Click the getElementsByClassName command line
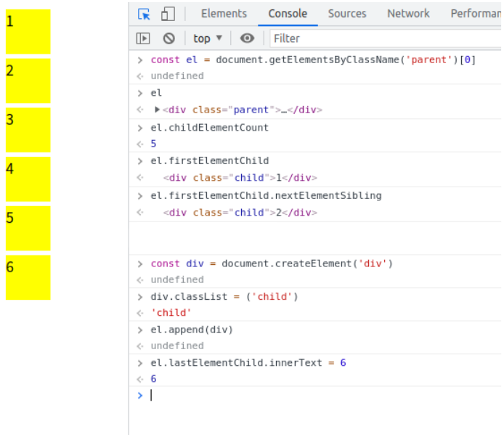This screenshot has width=504, height=437. click(313, 60)
